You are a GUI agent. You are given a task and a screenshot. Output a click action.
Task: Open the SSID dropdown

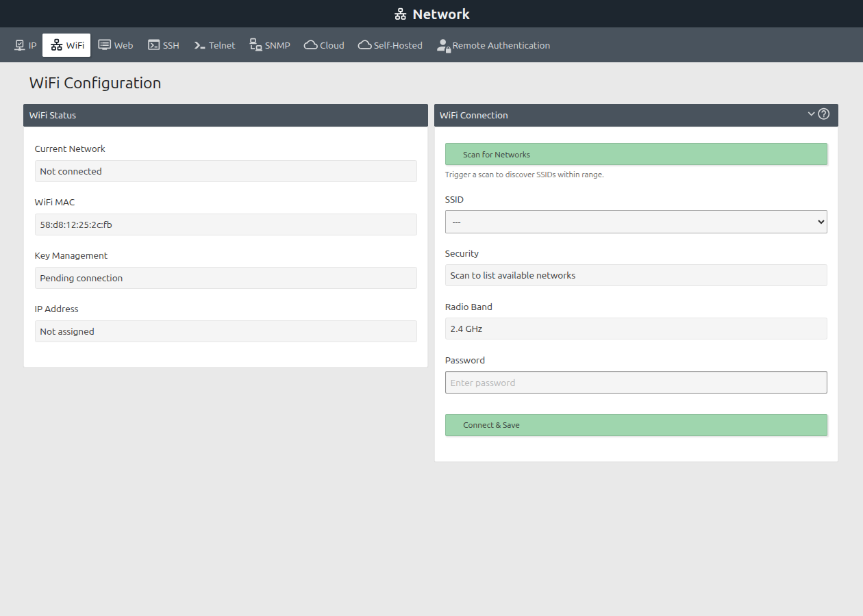tap(636, 222)
